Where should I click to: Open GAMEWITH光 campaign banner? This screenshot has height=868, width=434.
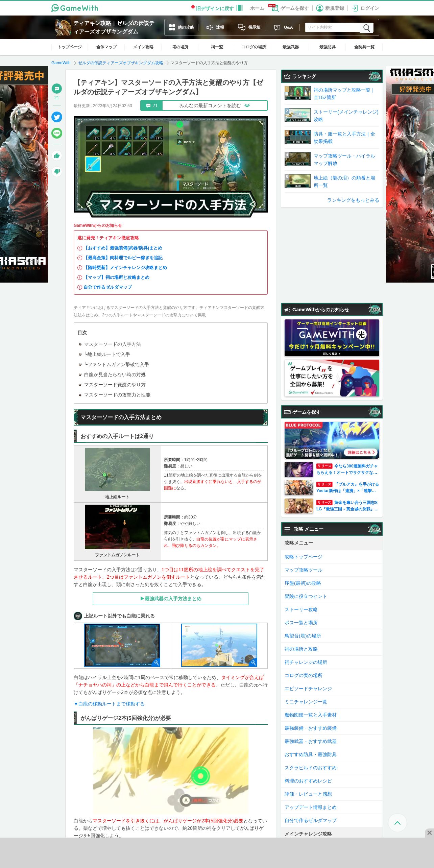pos(332,338)
